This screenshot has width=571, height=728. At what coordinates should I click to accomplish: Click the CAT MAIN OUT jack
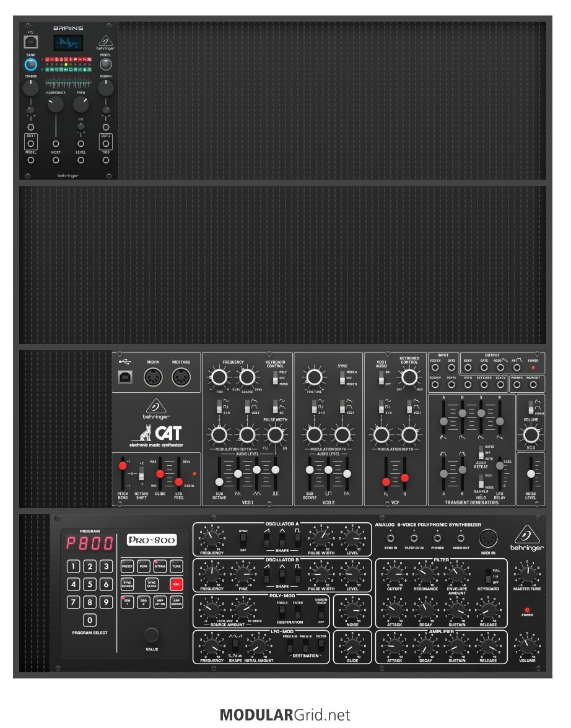click(x=533, y=384)
